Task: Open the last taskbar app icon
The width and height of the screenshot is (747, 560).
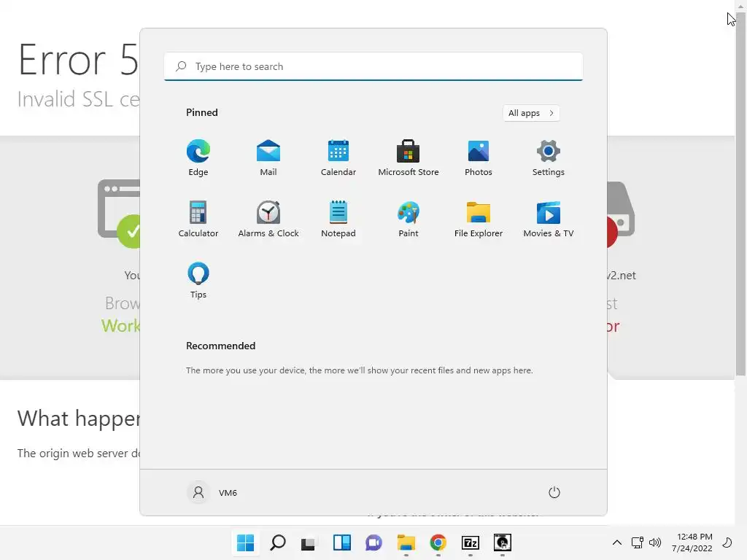Action: pyautogui.click(x=502, y=542)
